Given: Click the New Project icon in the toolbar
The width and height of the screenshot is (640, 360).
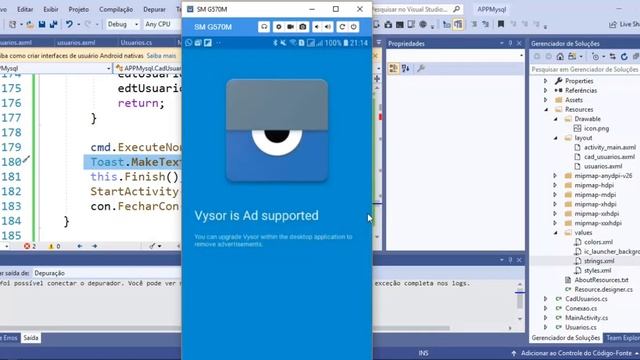Looking at the screenshot, I should [13, 24].
